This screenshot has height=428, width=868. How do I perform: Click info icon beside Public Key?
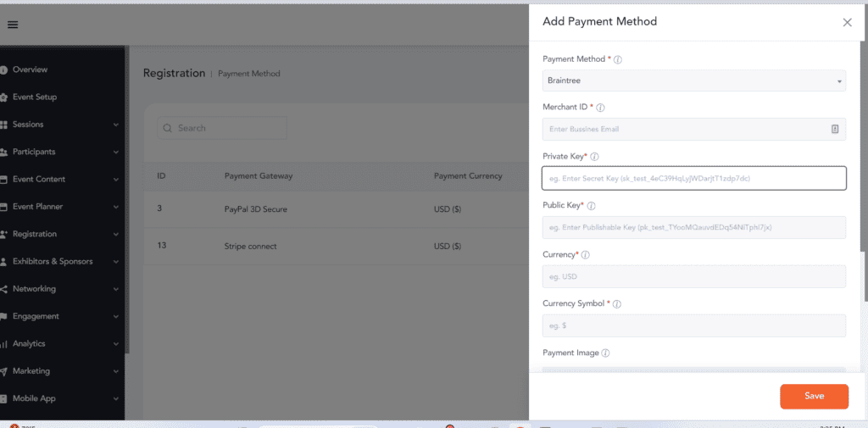pos(591,206)
